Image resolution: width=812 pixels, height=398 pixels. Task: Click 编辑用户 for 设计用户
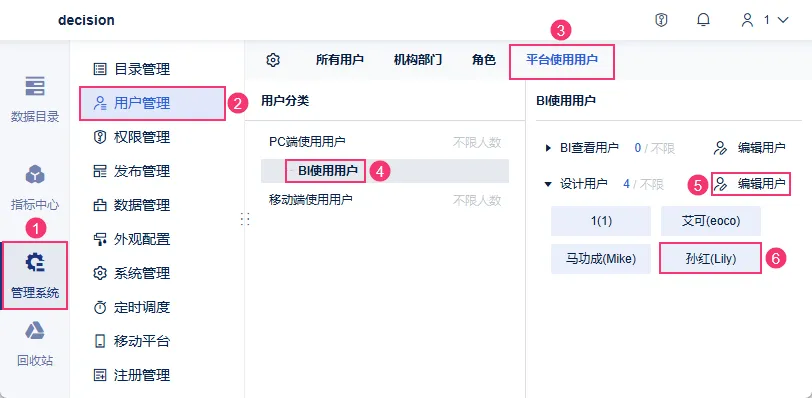[750, 184]
